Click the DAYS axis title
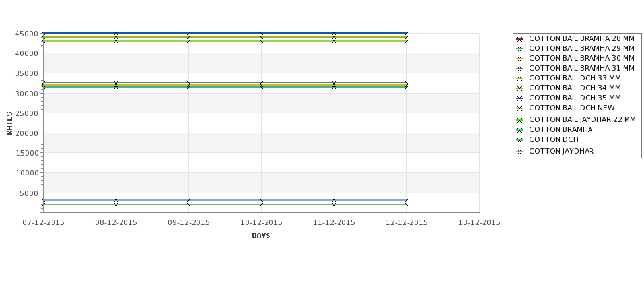This screenshot has height=283, width=644. [x=261, y=236]
